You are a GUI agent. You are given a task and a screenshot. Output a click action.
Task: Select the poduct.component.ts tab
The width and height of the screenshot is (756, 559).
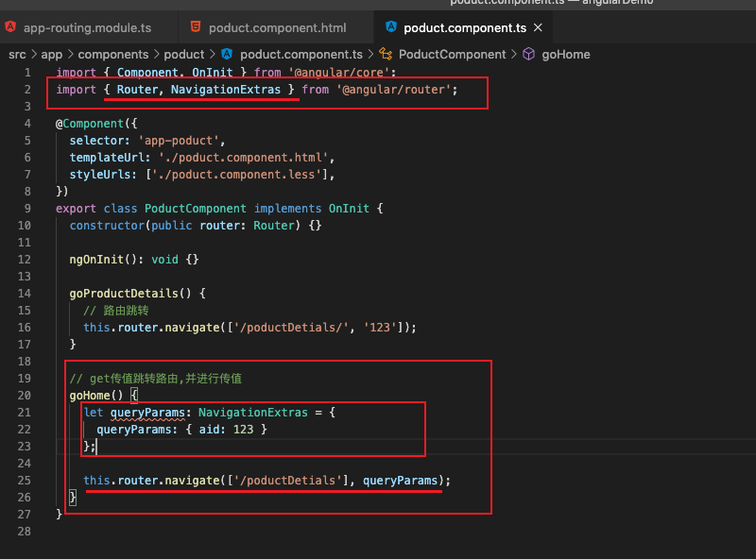(464, 28)
